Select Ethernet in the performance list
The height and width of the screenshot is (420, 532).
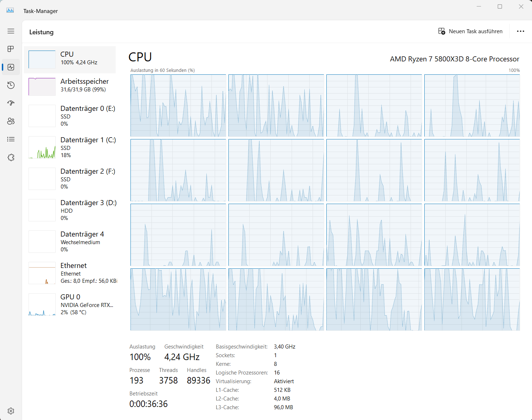[x=70, y=273]
